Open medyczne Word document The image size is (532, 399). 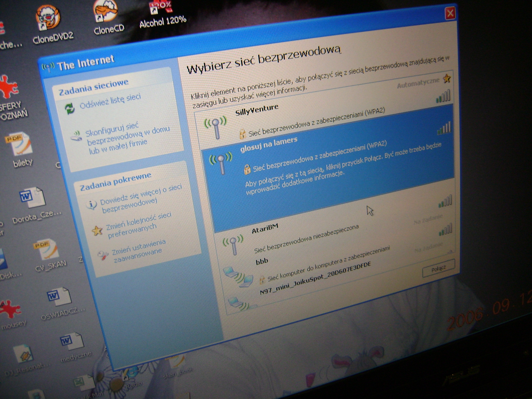pos(71,341)
